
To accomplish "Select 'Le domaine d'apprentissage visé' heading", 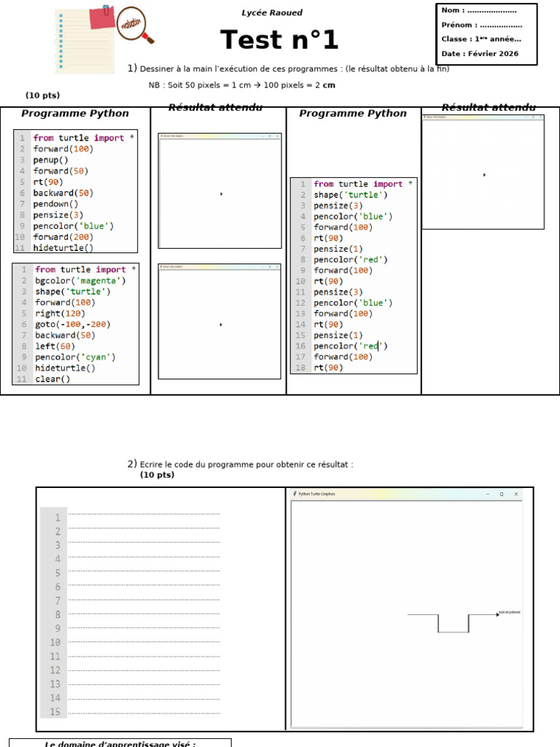I will 120,743.
